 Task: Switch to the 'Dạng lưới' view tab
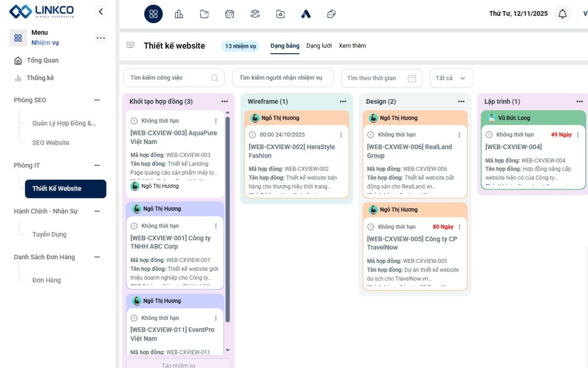tap(319, 46)
